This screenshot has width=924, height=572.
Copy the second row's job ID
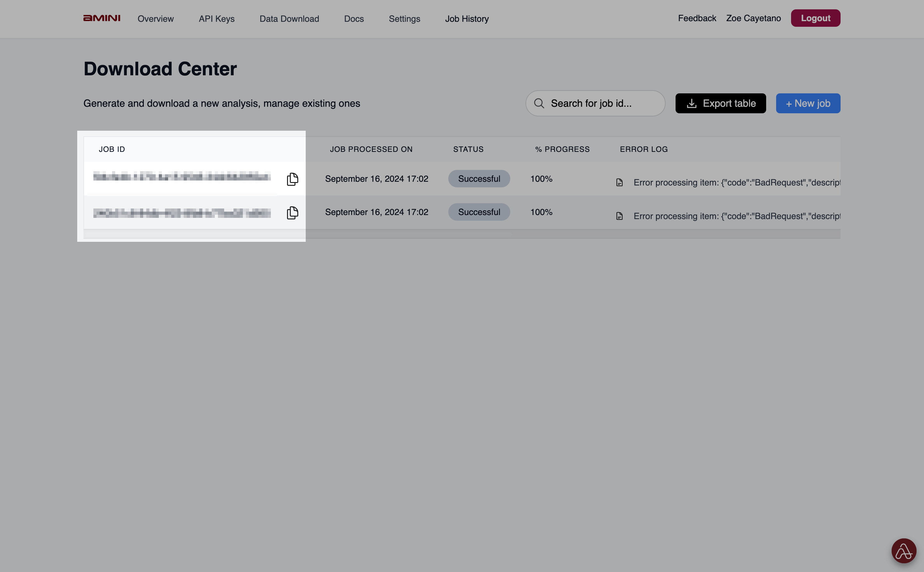(x=292, y=213)
